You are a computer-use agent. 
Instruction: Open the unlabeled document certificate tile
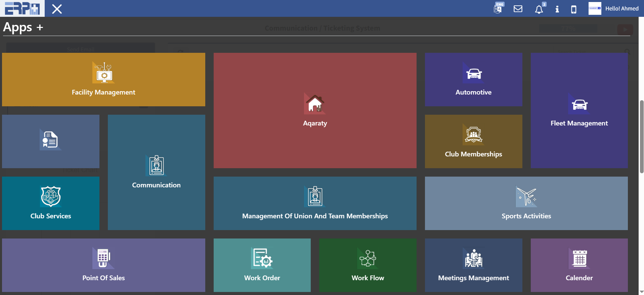51,141
